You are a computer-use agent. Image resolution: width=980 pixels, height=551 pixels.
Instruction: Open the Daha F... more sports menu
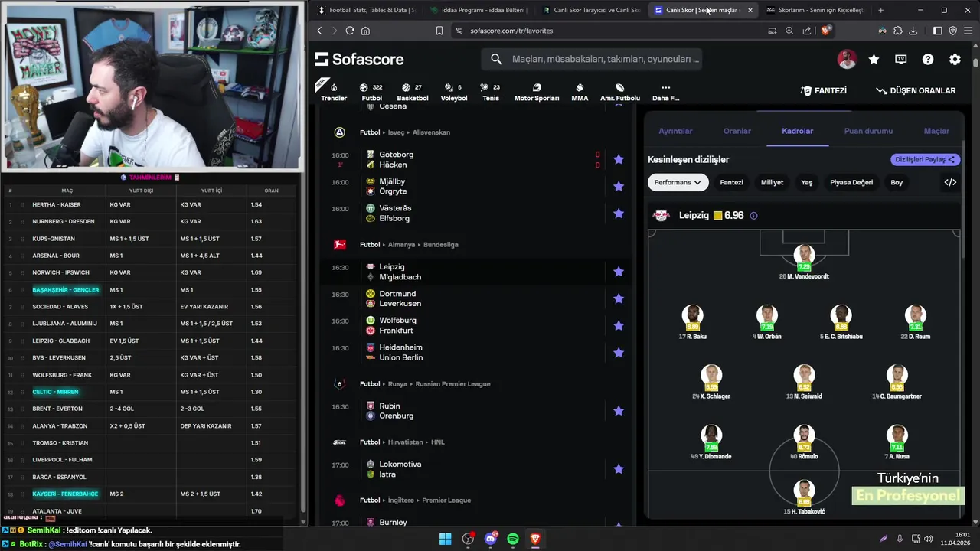665,91
